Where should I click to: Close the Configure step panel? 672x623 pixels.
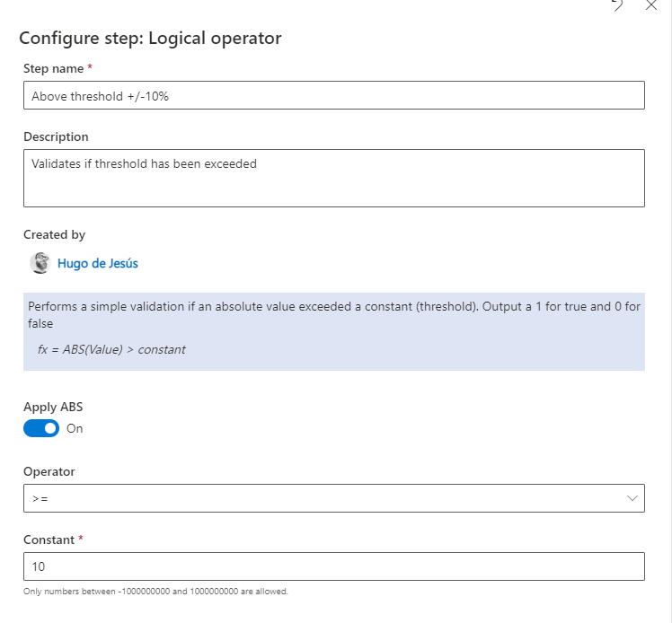coord(651,4)
